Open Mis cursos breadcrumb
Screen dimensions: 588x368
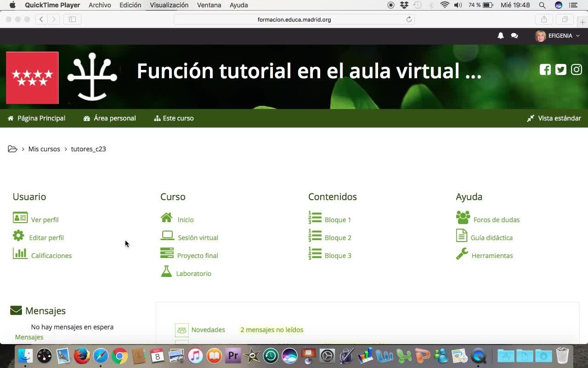tap(44, 149)
